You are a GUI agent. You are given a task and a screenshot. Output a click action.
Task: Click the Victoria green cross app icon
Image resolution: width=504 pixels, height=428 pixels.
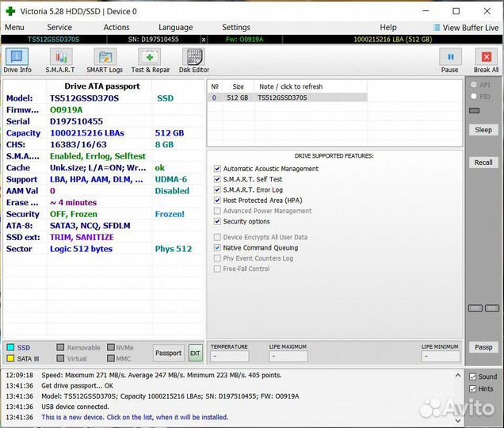10,11
